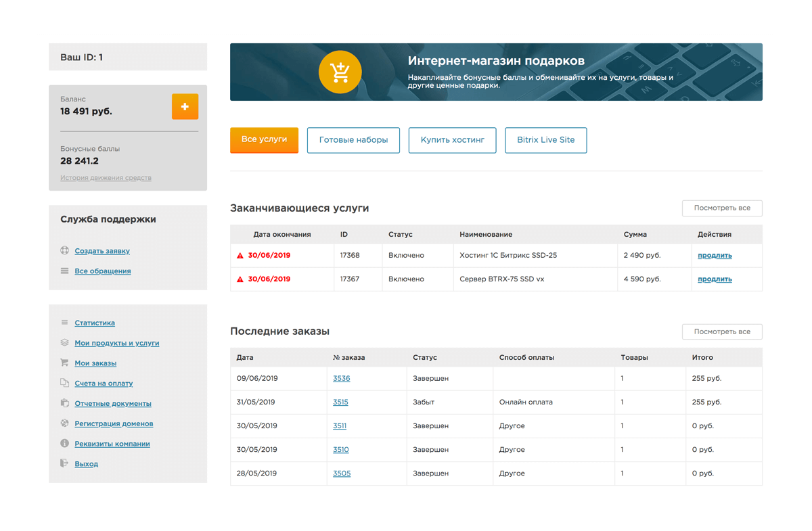This screenshot has height=531, width=812.
Task: Switch to the Готовые наборы tab
Action: point(353,140)
